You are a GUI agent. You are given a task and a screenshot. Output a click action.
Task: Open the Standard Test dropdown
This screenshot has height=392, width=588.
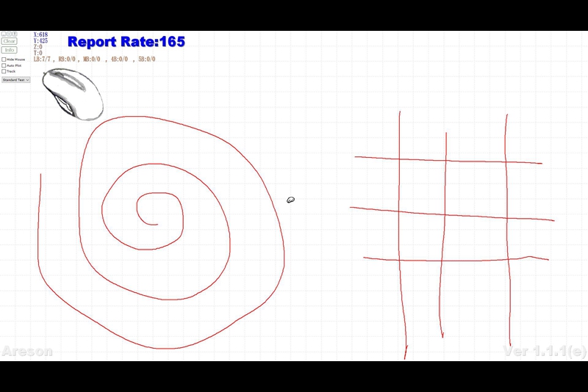15,80
